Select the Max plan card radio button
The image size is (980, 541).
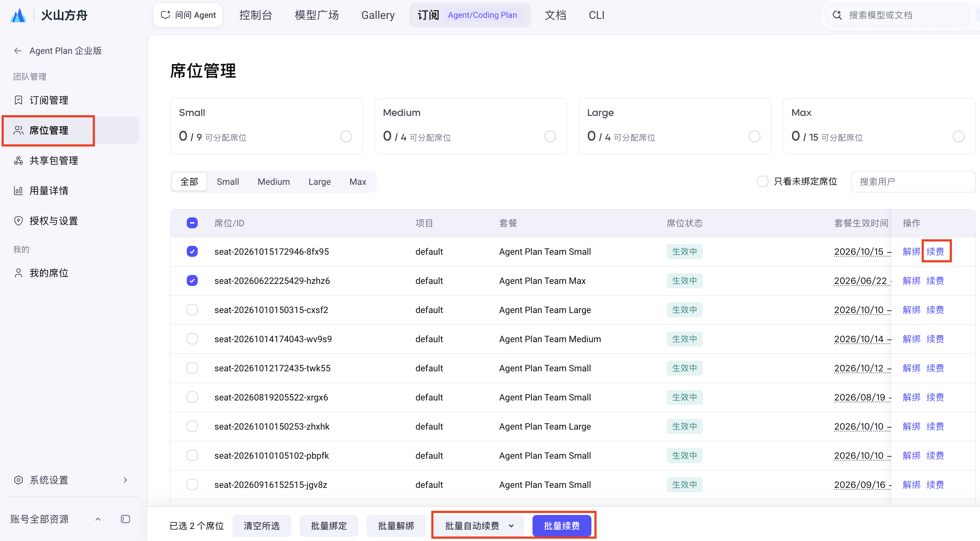coord(959,136)
